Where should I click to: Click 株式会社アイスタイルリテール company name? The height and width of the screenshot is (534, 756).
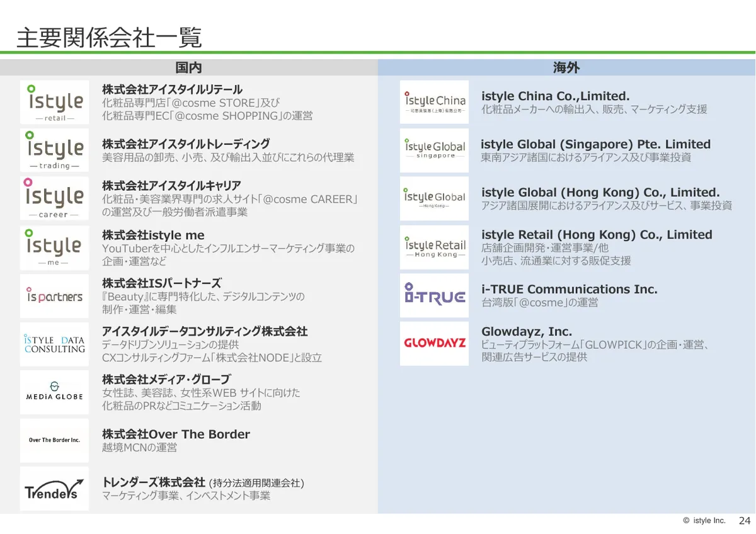172,89
